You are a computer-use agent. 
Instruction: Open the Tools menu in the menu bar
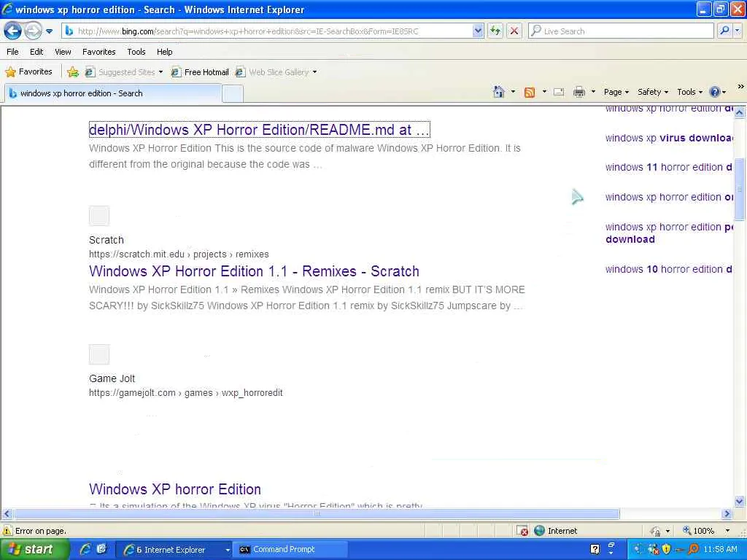pos(136,52)
